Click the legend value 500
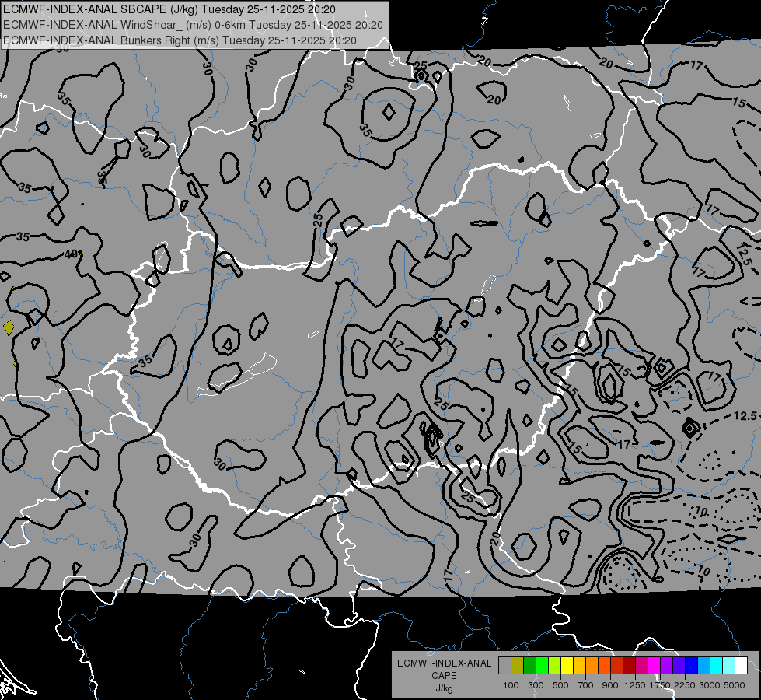Image resolution: width=761 pixels, height=700 pixels. pyautogui.click(x=560, y=685)
